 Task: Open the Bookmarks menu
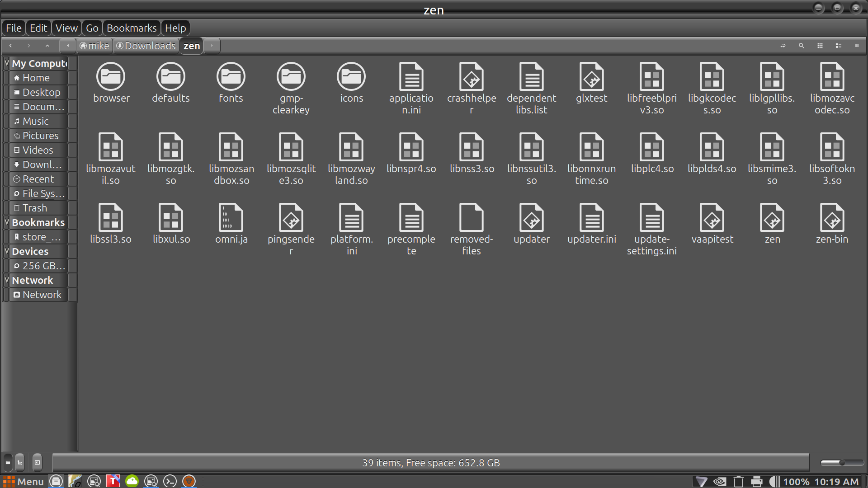pyautogui.click(x=131, y=28)
